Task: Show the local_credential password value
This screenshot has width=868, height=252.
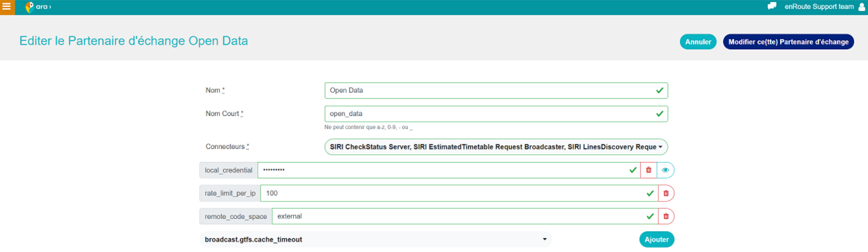Action: [665, 170]
